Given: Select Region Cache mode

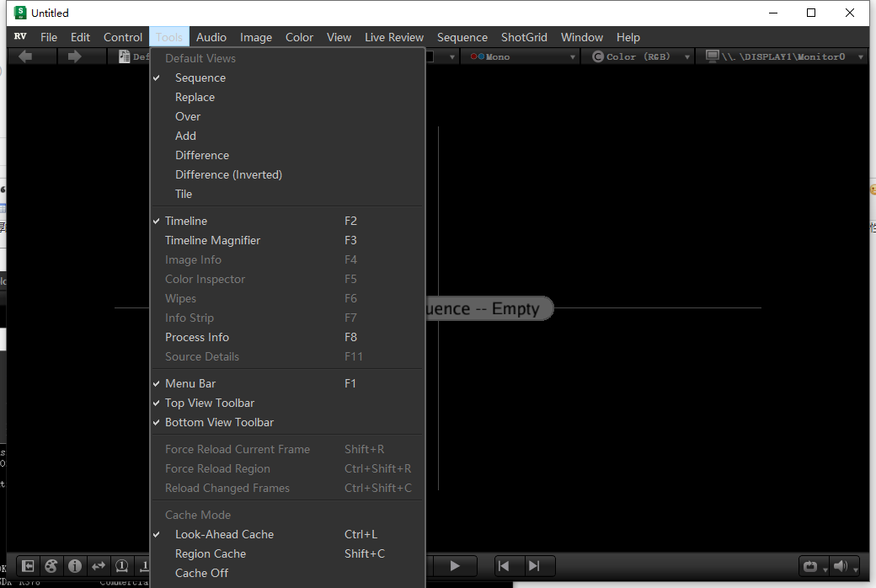Looking at the screenshot, I should (x=211, y=553).
